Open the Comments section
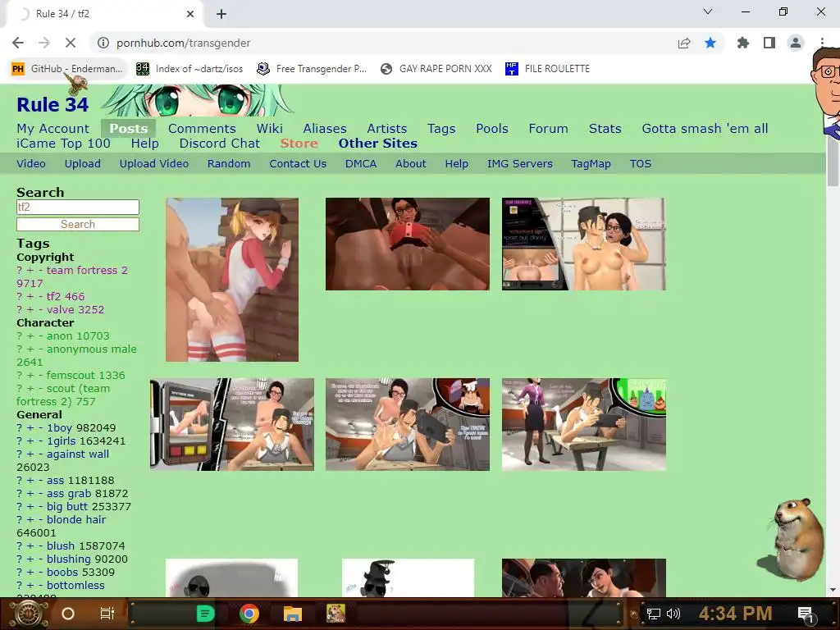The image size is (840, 630). [202, 129]
